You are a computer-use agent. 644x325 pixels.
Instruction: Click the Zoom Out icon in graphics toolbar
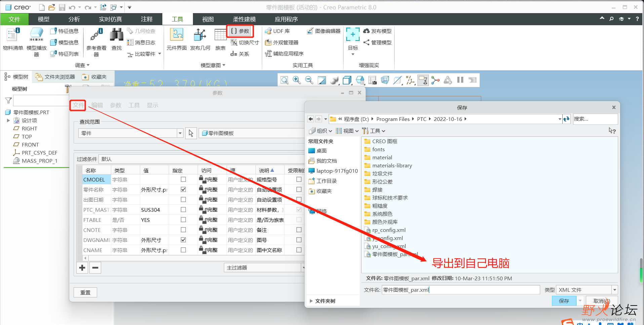tap(309, 80)
